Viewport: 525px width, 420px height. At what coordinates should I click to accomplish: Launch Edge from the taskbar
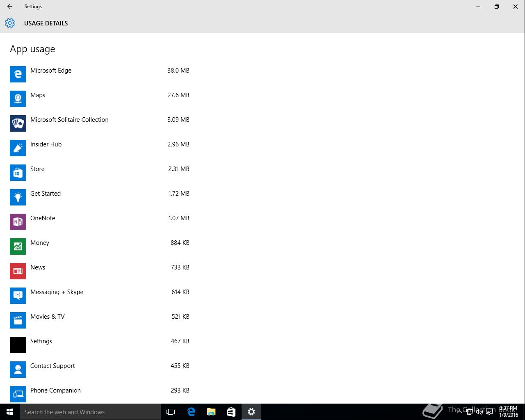point(191,412)
